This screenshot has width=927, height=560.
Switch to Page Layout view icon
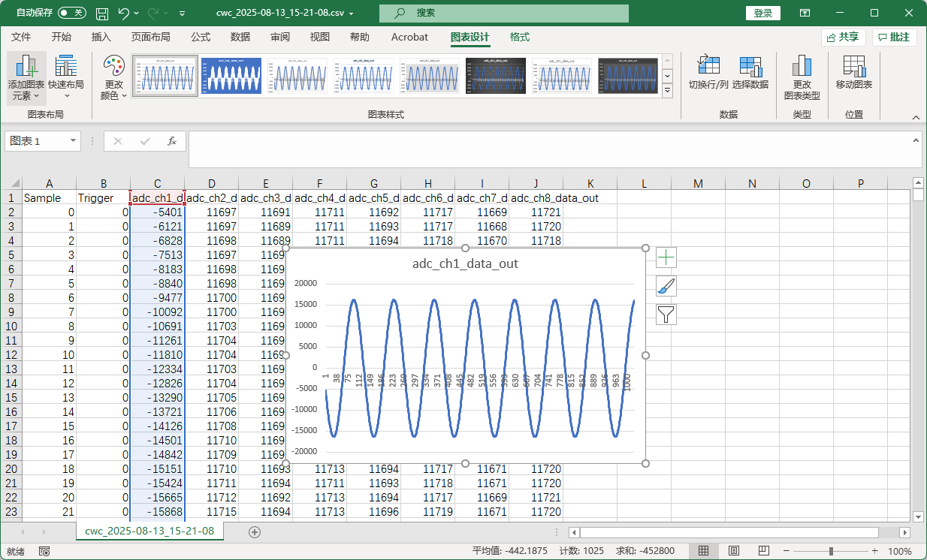734,552
